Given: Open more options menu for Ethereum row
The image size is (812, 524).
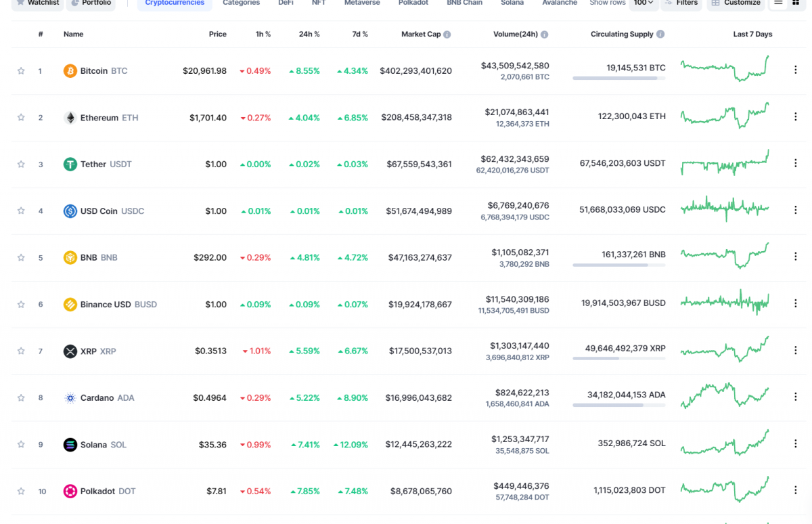Looking at the screenshot, I should click(x=796, y=116).
